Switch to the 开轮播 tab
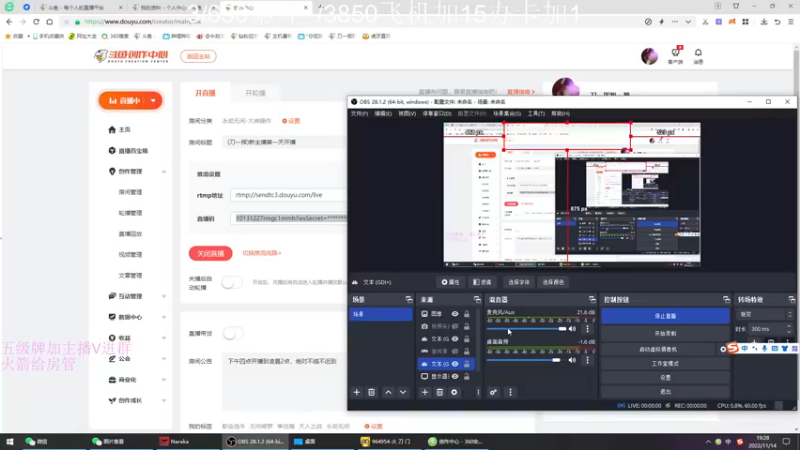This screenshot has width=800, height=450. tap(255, 93)
